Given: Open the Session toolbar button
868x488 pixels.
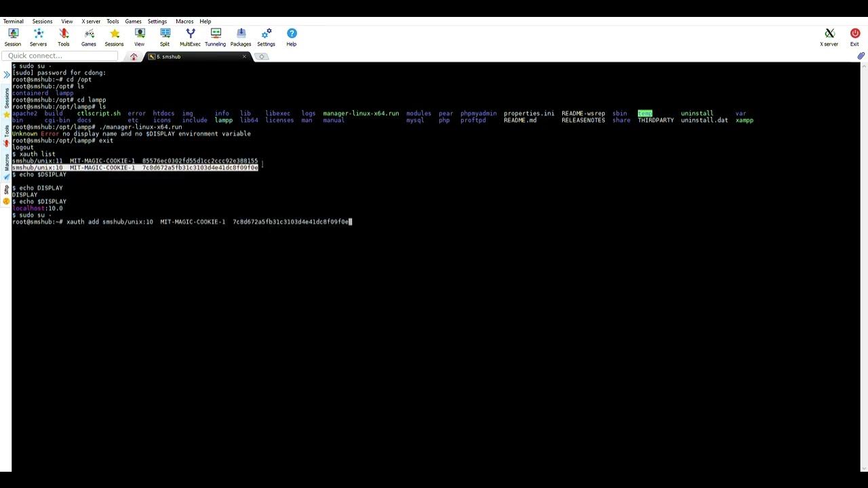Looking at the screenshot, I should (x=12, y=37).
